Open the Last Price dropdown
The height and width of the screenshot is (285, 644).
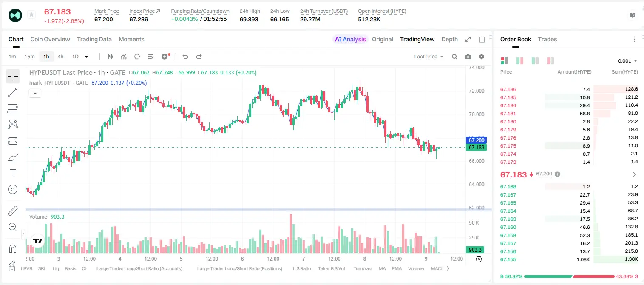pyautogui.click(x=428, y=57)
